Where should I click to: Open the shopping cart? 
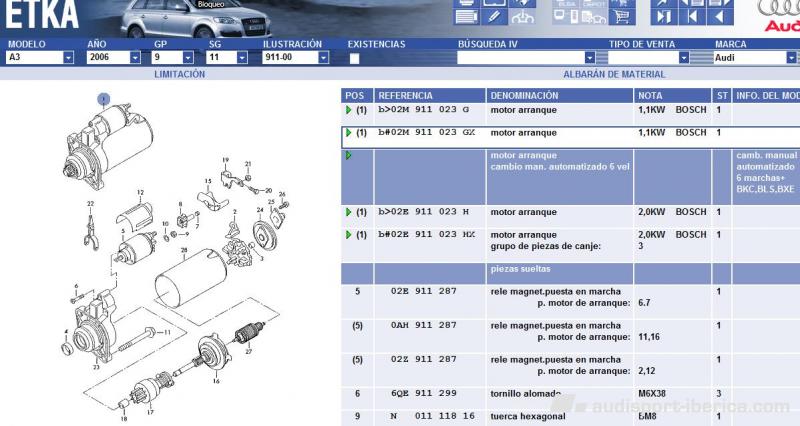tap(622, 16)
